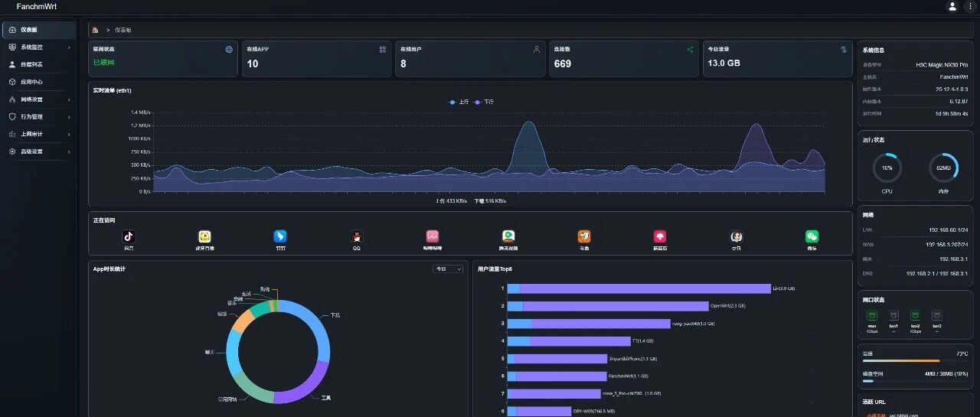
Task: Click the lan2 port icon
Action: 915,314
